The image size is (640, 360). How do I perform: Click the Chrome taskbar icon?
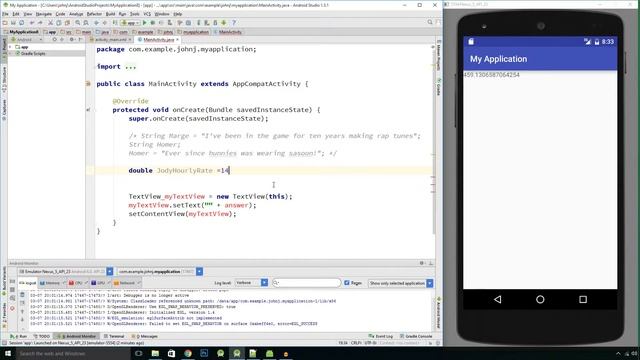click(x=188, y=353)
